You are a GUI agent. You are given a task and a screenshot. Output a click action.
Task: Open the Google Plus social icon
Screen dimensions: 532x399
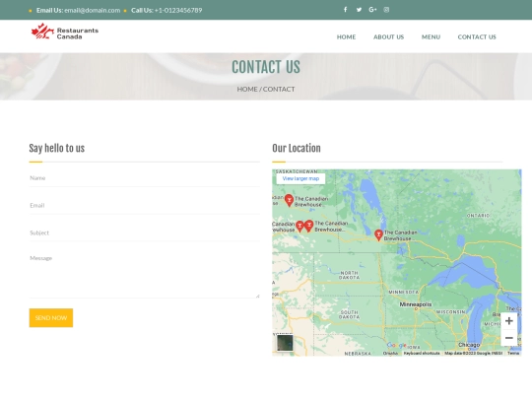372,10
